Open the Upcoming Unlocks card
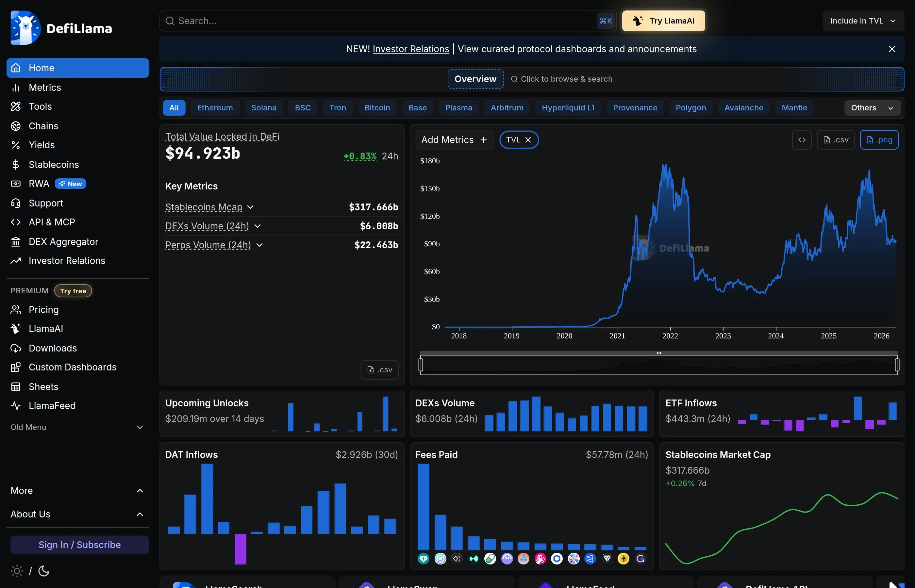The image size is (915, 588). tap(282, 414)
